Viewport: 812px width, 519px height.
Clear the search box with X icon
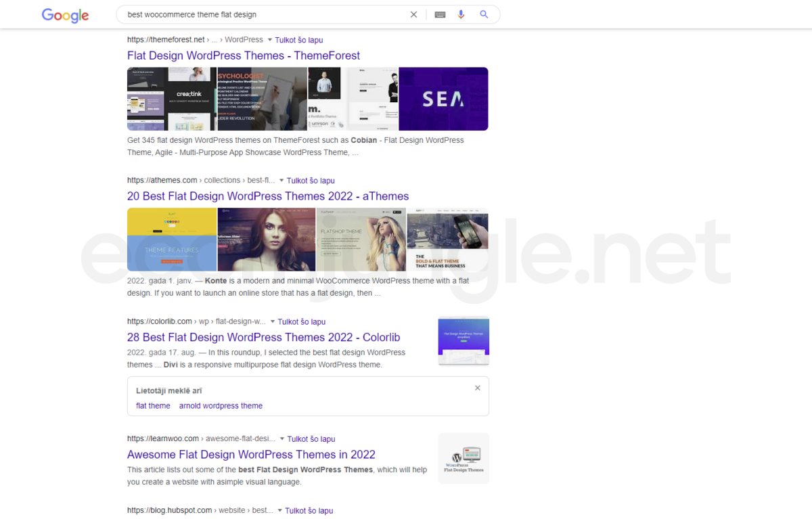click(x=413, y=14)
